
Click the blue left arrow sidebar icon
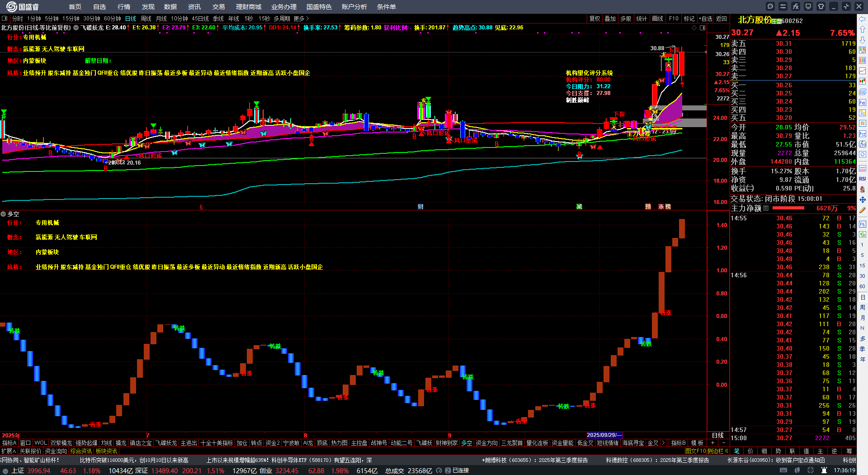click(x=863, y=19)
